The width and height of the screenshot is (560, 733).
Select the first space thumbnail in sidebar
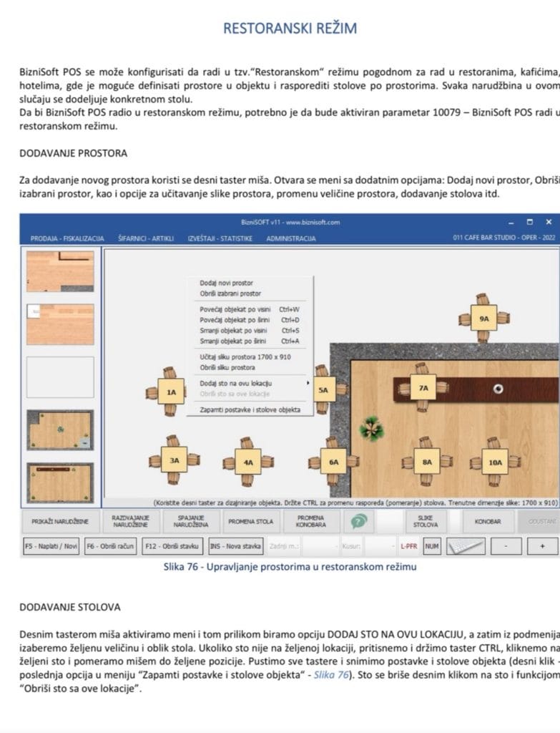coord(60,271)
